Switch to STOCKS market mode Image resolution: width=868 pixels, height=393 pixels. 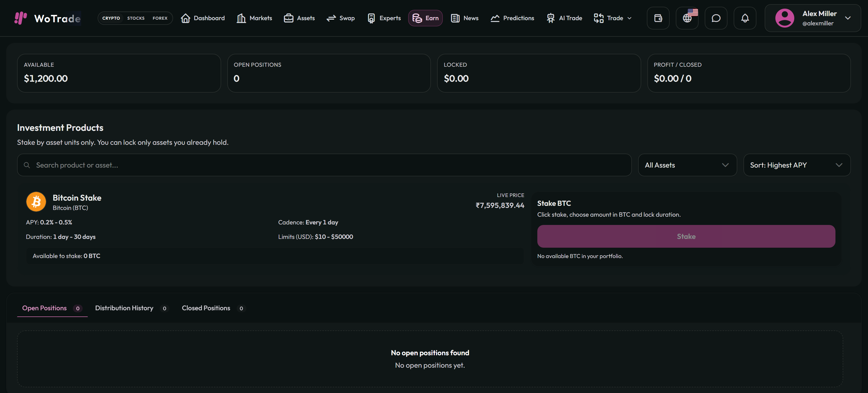(136, 18)
